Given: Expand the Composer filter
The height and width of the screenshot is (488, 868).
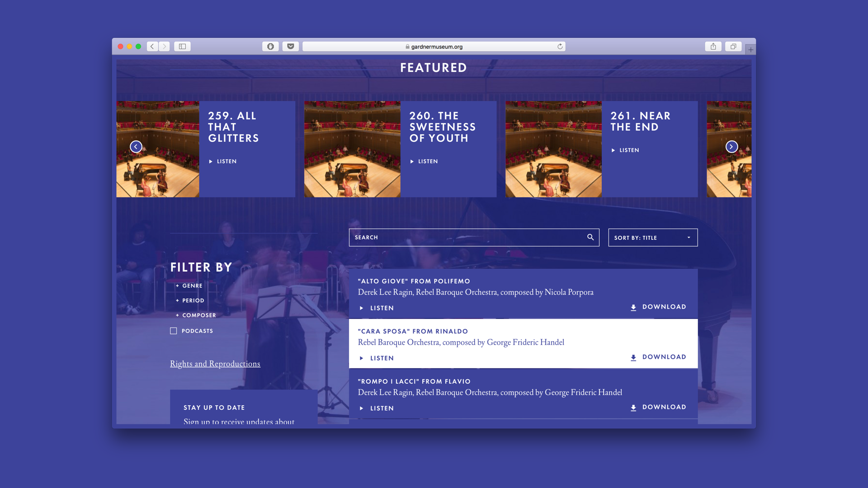Looking at the screenshot, I should pyautogui.click(x=196, y=315).
